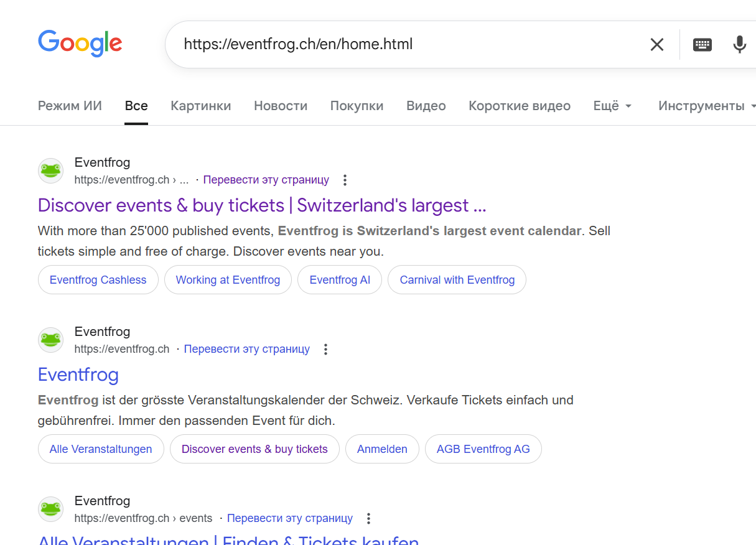Open the Режим ИИ tab
Screen dimensions: 756x545
[70, 106]
